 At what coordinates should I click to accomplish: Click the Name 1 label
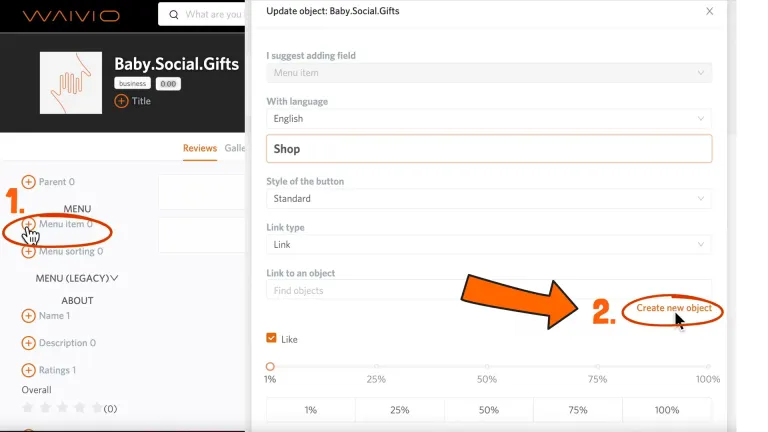[x=54, y=316]
